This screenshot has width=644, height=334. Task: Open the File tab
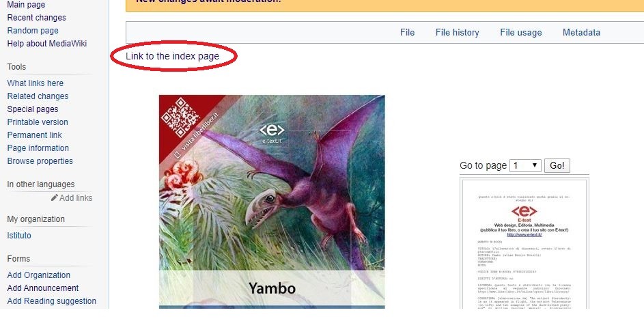point(408,33)
